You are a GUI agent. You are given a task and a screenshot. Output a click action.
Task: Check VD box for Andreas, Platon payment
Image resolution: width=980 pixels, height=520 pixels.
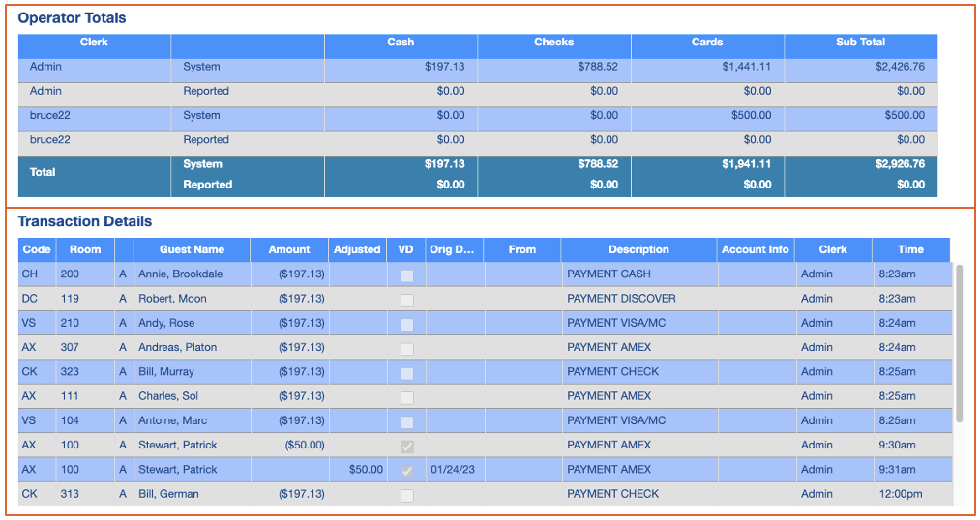pyautogui.click(x=407, y=348)
